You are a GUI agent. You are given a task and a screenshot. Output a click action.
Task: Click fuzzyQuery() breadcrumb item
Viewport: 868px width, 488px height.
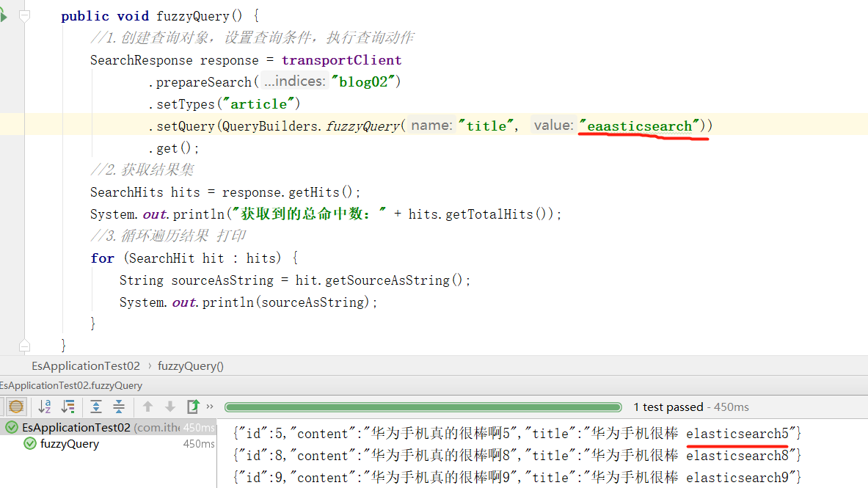coord(191,365)
